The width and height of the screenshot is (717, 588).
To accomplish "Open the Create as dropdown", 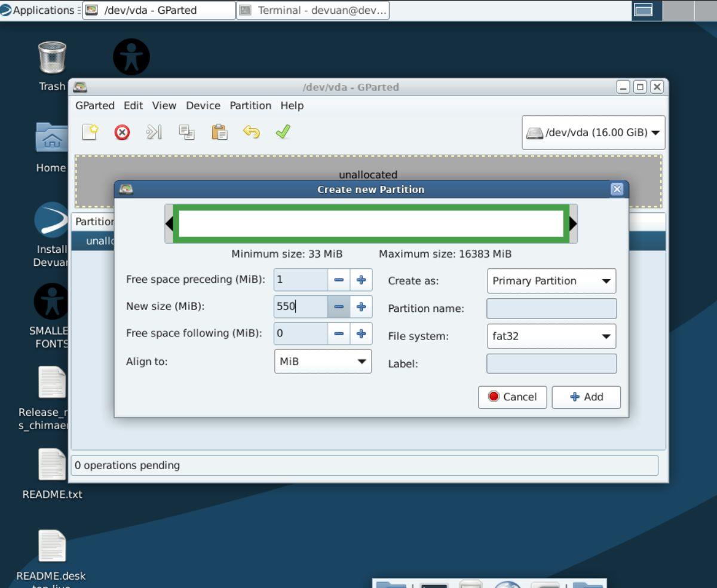I will (x=550, y=281).
